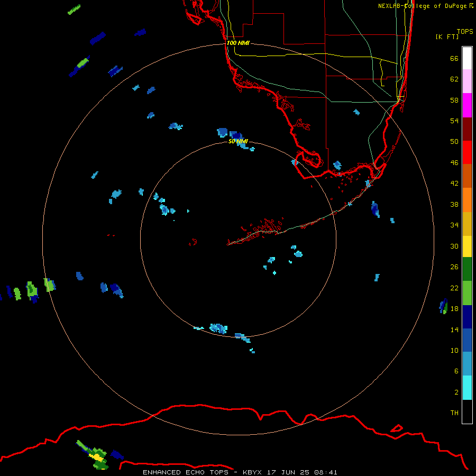The image size is (476, 476).
Task: Click the 50 NMI range ring label
Action: click(238, 141)
